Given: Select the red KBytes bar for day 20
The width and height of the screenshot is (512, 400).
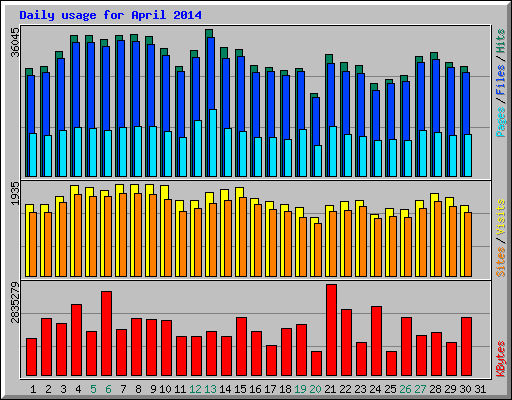Looking at the screenshot, I should point(316,364).
